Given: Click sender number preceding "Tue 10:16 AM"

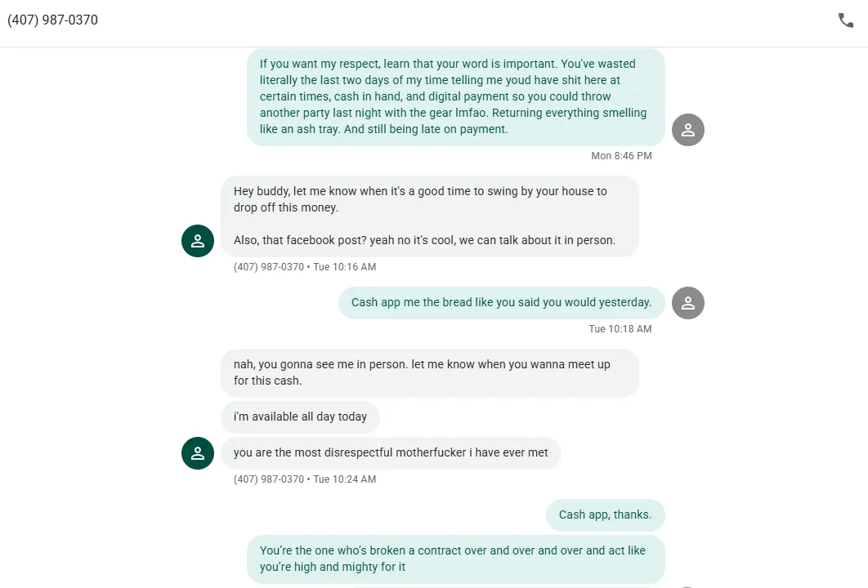Looking at the screenshot, I should (x=268, y=267).
